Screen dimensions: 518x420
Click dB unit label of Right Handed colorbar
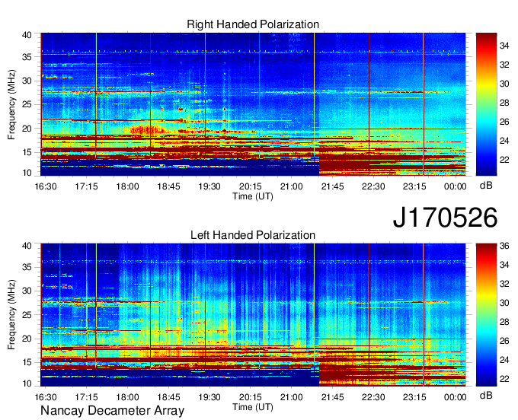coord(486,186)
